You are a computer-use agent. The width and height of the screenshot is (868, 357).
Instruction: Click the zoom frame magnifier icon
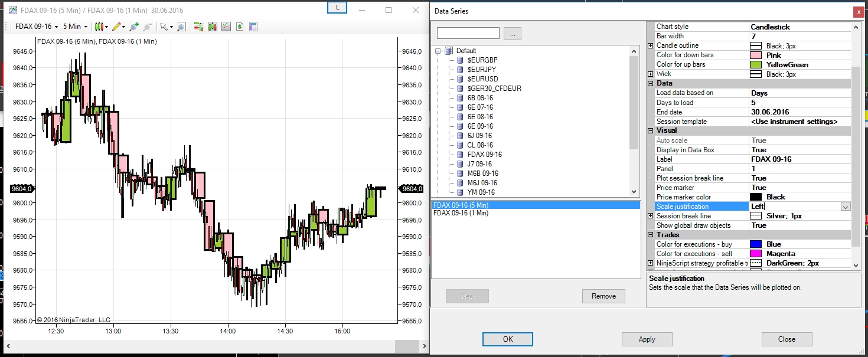[181, 27]
